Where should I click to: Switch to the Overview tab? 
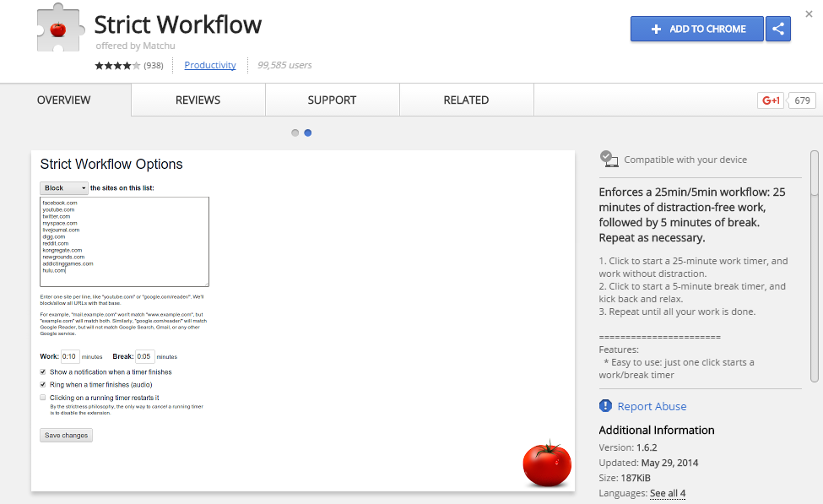point(64,100)
